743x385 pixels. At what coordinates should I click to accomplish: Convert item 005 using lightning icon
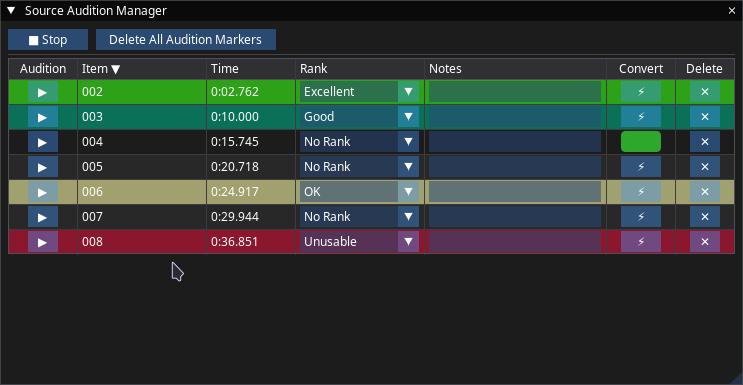pyautogui.click(x=641, y=167)
